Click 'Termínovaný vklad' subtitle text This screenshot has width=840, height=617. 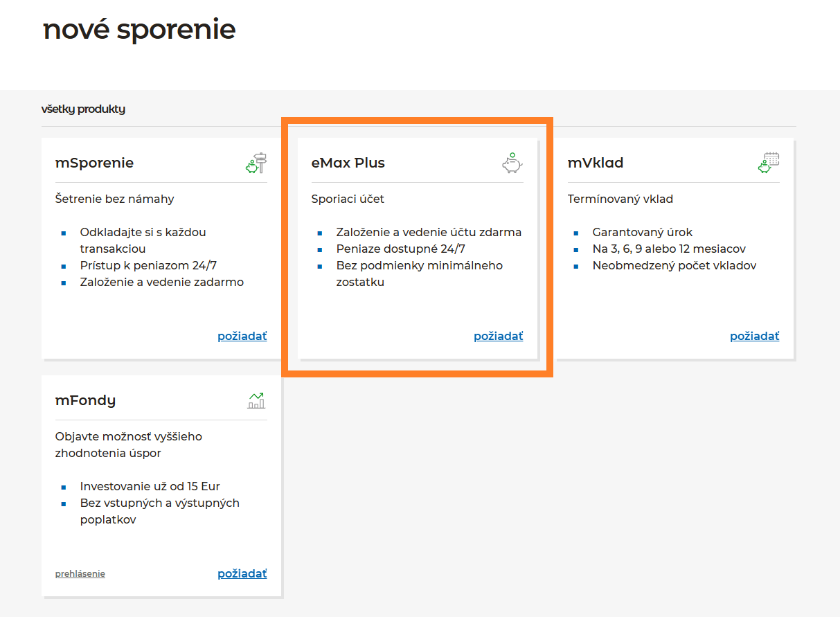click(620, 199)
